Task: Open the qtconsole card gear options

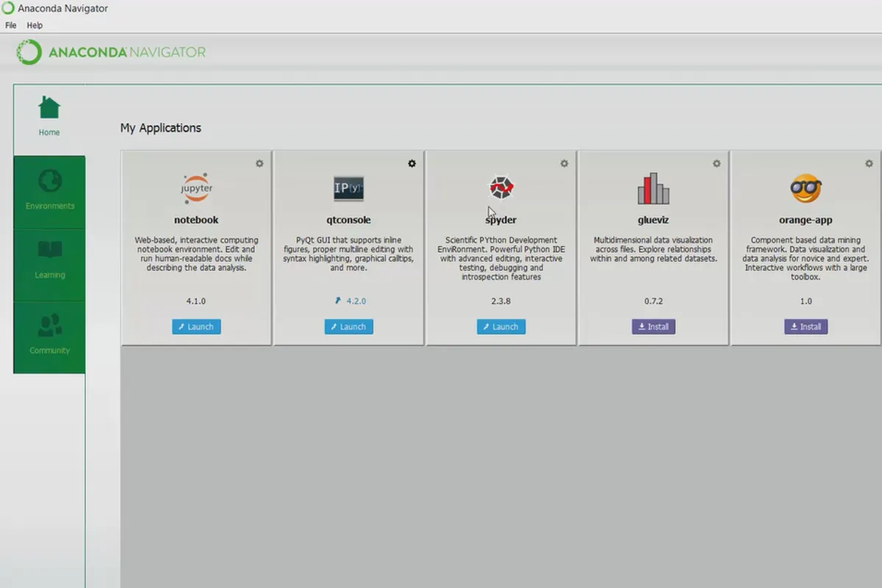Action: click(412, 163)
